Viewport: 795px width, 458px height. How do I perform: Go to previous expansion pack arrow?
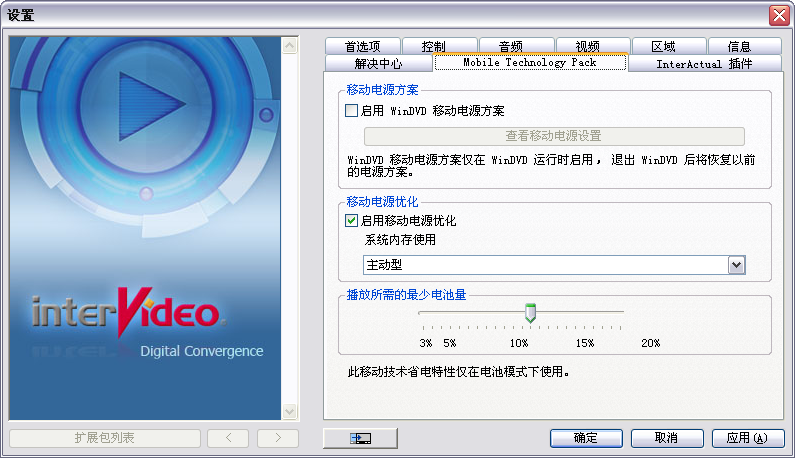pyautogui.click(x=228, y=438)
